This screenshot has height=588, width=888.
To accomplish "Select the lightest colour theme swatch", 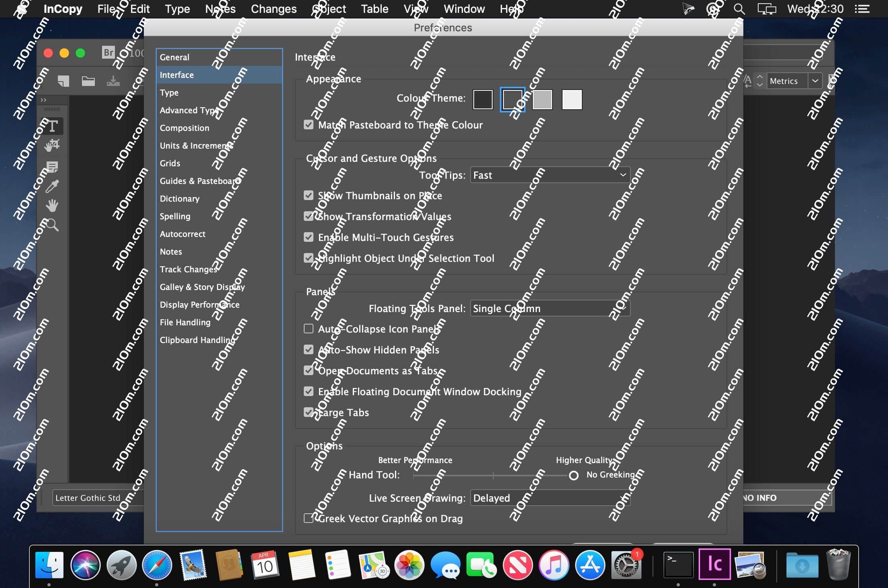I will [572, 99].
